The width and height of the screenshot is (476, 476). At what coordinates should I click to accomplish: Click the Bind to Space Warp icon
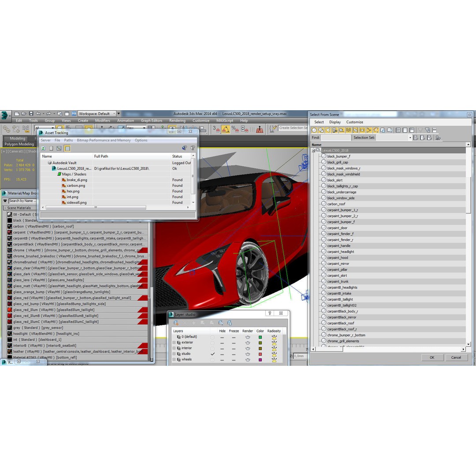(26, 129)
